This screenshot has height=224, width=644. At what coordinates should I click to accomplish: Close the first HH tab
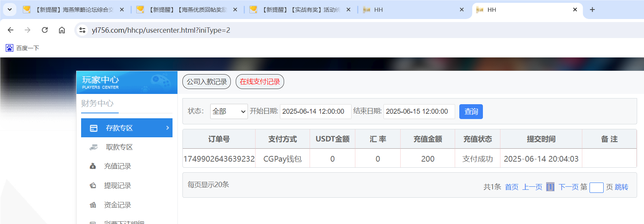[462, 10]
